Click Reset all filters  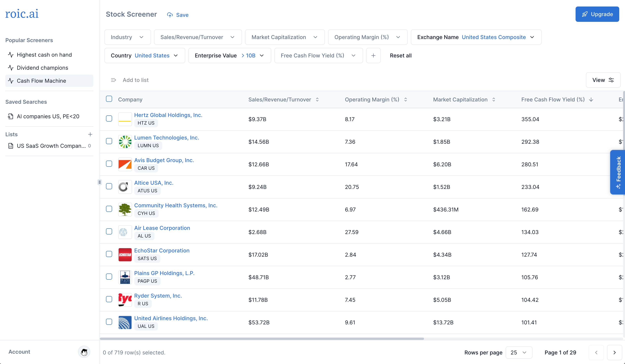(401, 55)
